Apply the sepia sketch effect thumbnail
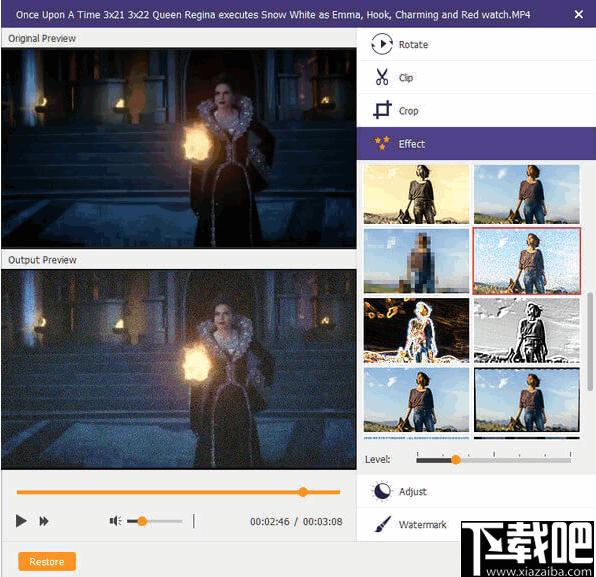 [416, 194]
